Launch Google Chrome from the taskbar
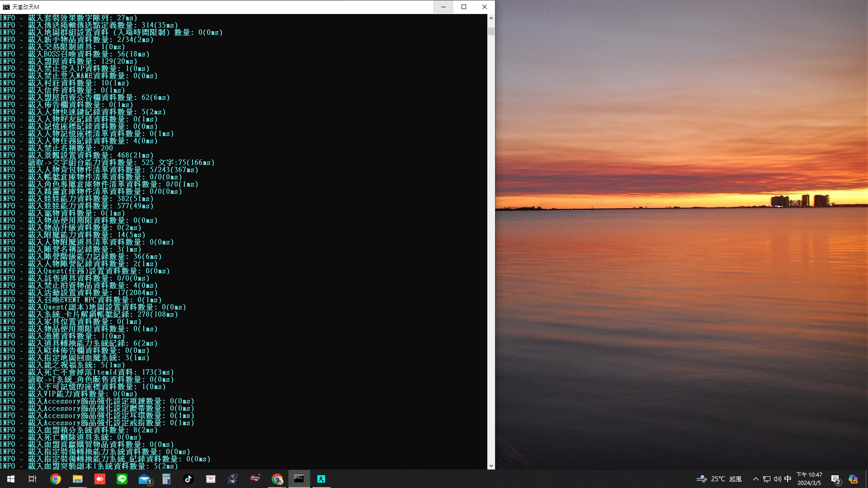The width and height of the screenshot is (868, 488). click(x=56, y=479)
